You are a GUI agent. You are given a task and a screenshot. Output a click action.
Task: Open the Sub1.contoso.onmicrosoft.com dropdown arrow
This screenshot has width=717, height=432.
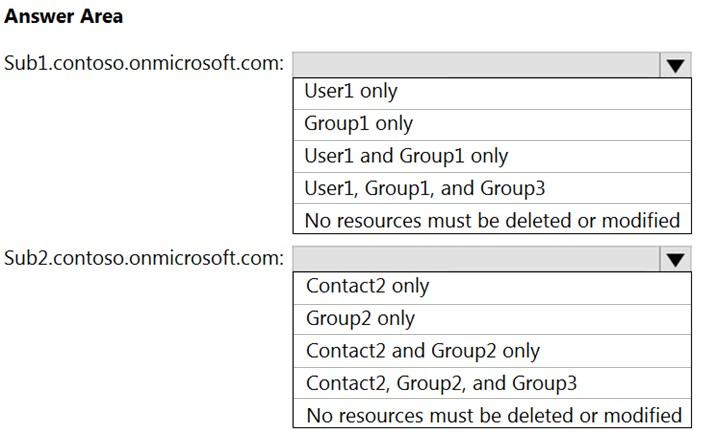675,65
